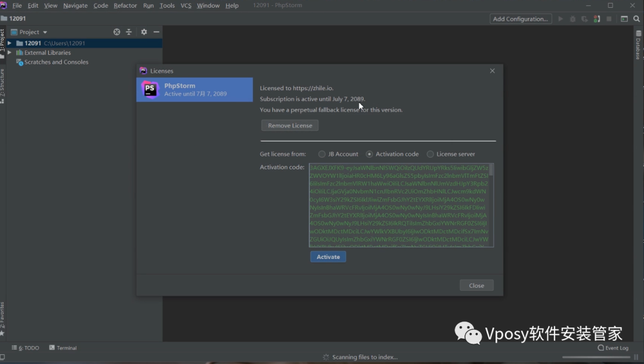Viewport: 644px width, 364px height.
Task: Open the Run menu
Action: (148, 5)
